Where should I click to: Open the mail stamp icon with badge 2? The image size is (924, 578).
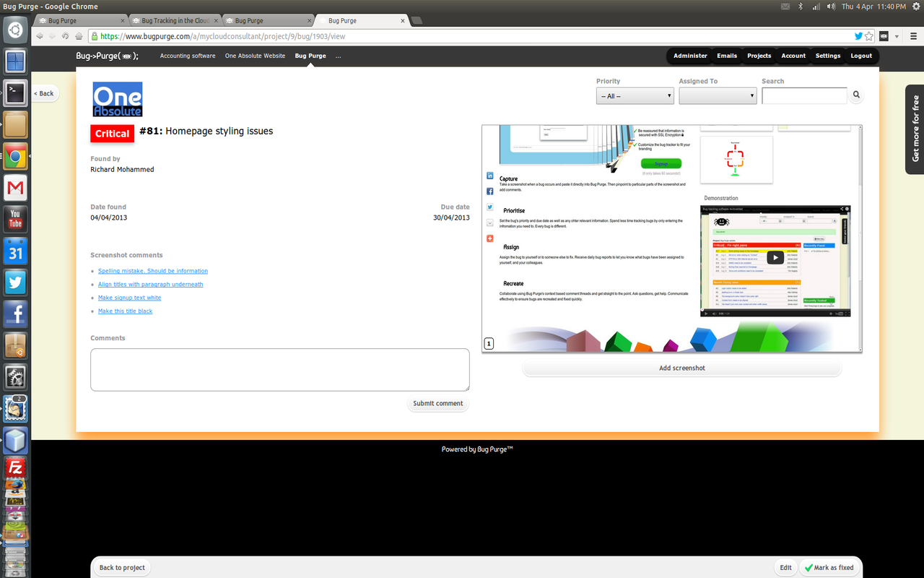15,408
